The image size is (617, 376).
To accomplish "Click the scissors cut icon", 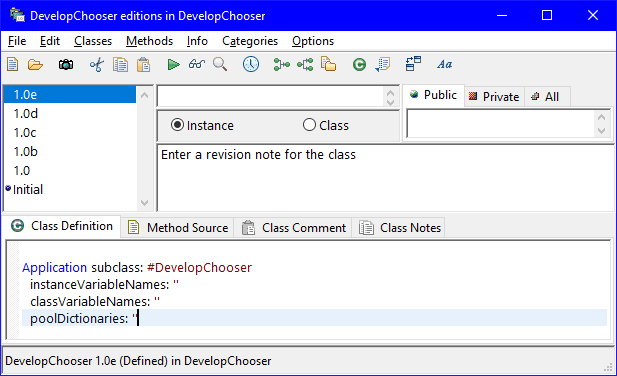I will pyautogui.click(x=97, y=65).
